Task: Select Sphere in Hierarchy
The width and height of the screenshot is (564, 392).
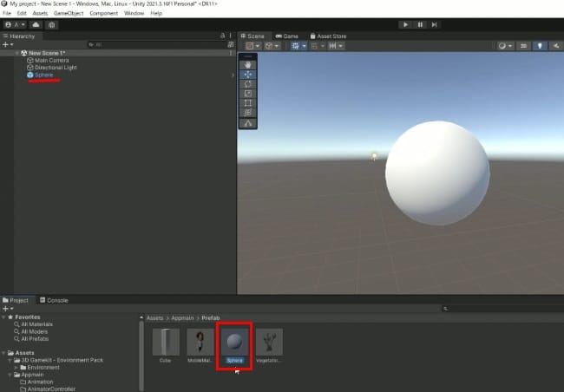Action: coord(44,75)
